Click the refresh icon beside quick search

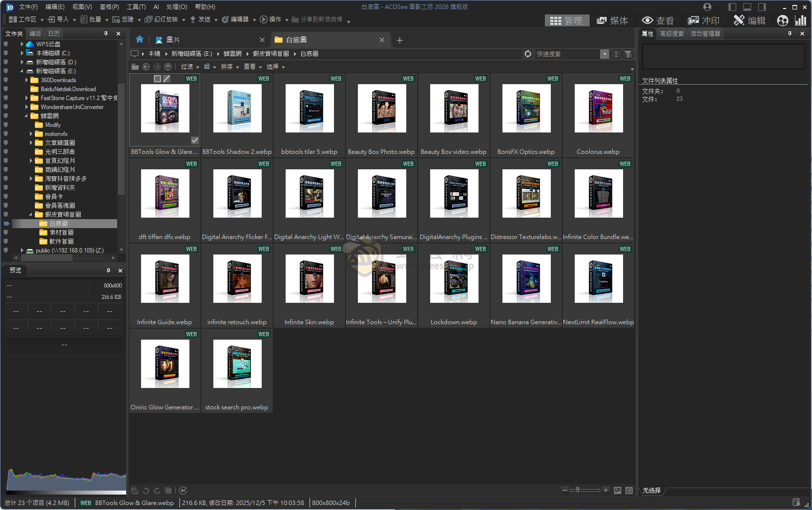(528, 54)
